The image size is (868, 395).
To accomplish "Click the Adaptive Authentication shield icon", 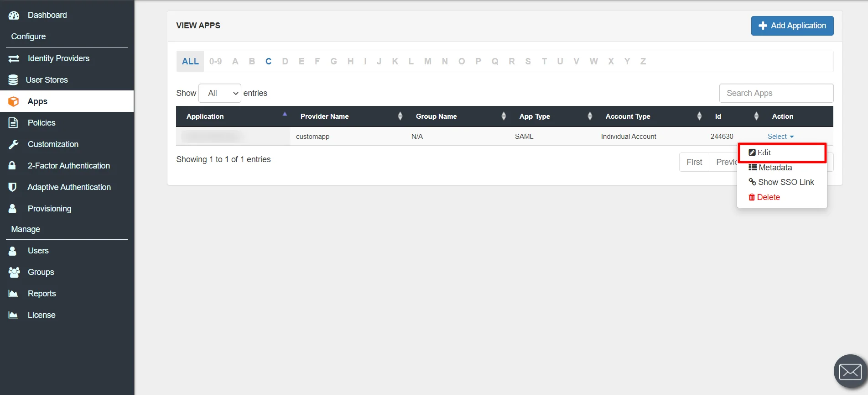I will pyautogui.click(x=13, y=187).
